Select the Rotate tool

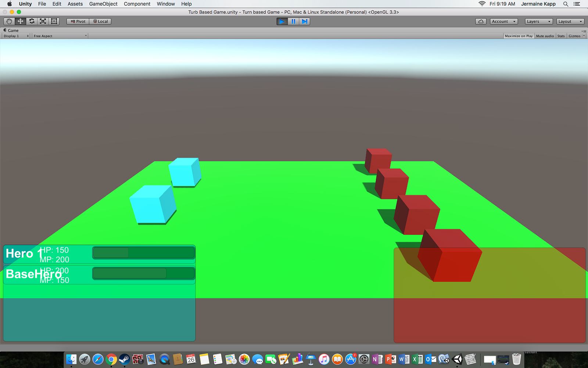click(x=32, y=21)
